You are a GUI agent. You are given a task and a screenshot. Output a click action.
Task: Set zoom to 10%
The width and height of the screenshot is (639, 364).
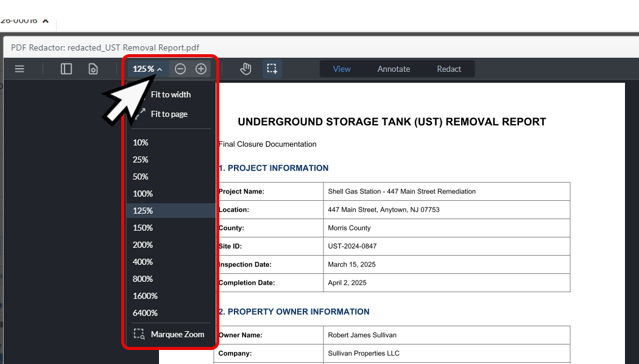point(140,142)
